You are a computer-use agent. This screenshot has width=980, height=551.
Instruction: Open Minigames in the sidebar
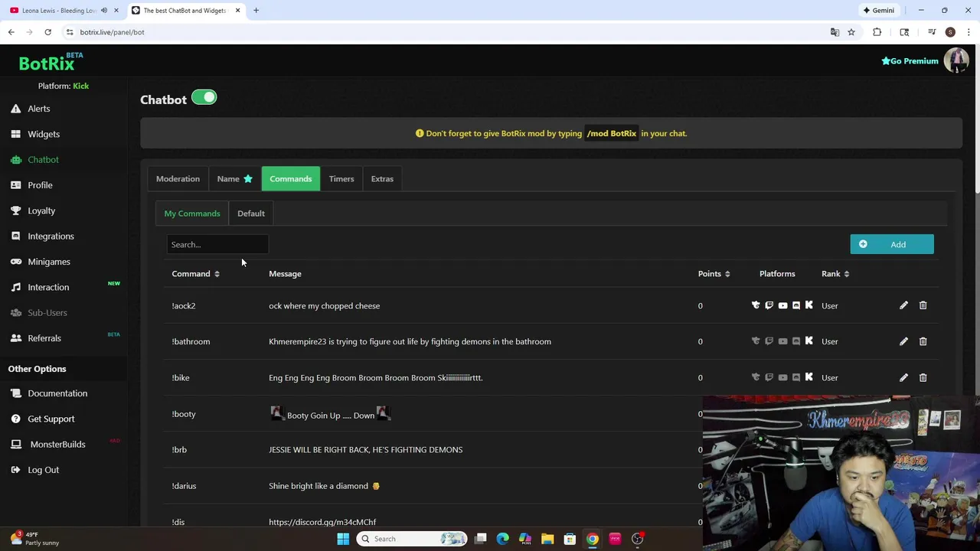tap(49, 262)
